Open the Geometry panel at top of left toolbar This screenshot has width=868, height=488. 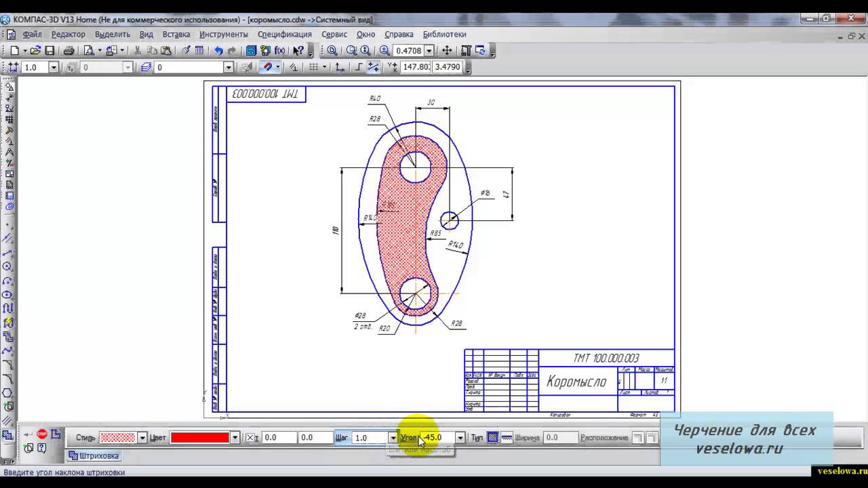[x=9, y=87]
